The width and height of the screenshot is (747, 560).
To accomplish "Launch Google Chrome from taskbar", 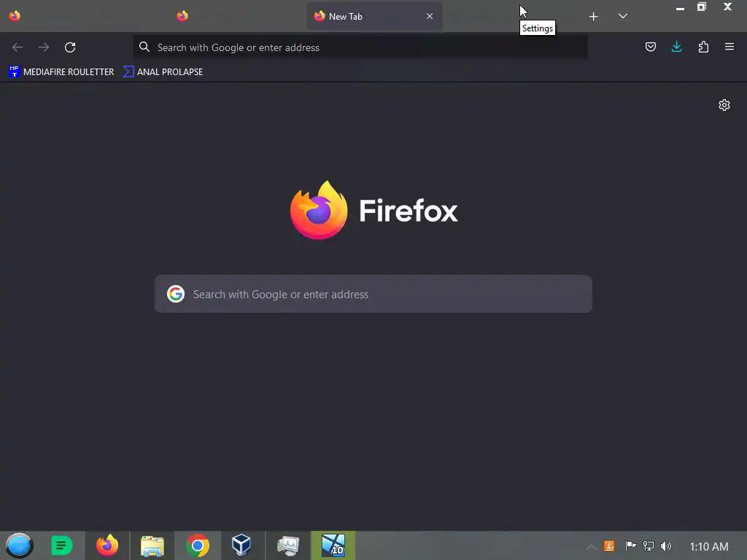I will (x=198, y=545).
